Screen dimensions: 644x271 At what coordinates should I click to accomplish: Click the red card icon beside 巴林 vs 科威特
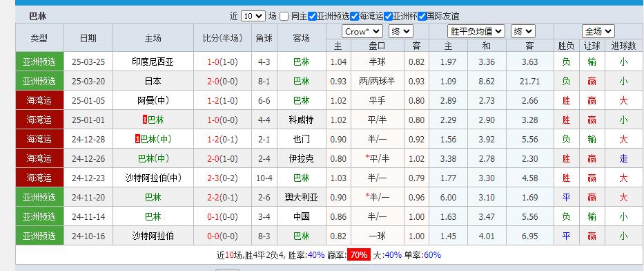tap(145, 120)
